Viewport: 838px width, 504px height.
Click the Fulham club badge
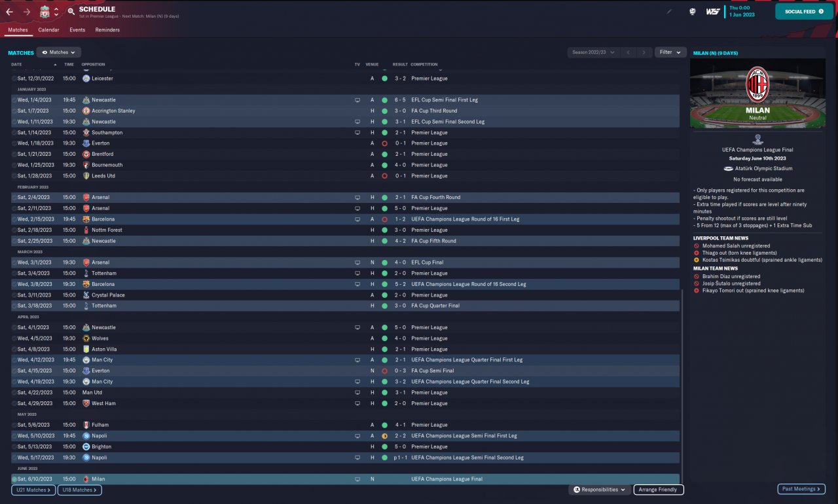point(86,425)
